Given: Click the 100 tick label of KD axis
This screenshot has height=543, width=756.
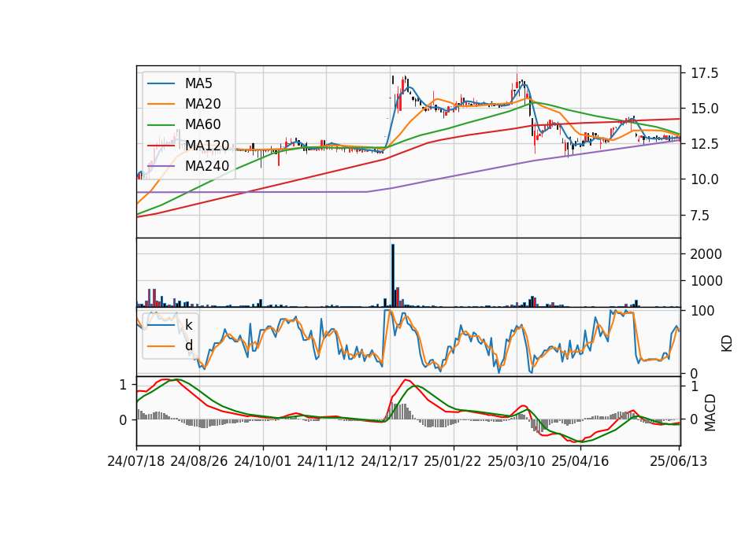Looking at the screenshot, I should [x=702, y=311].
